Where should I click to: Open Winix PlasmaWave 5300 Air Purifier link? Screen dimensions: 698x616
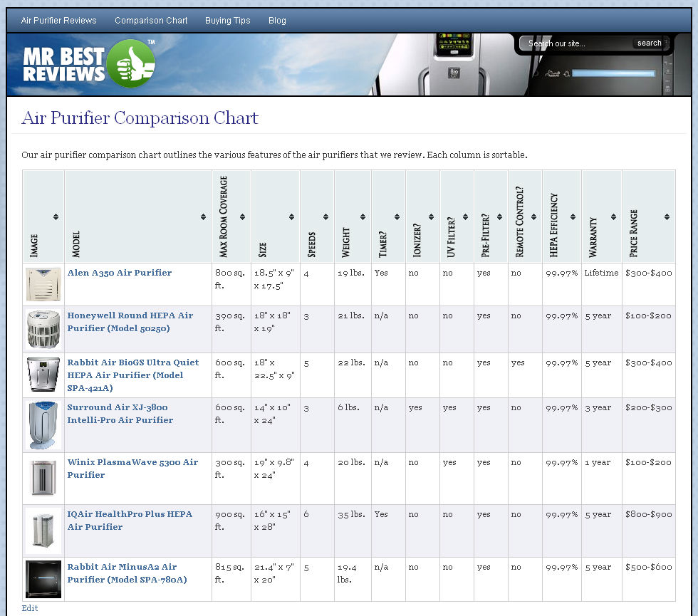point(132,469)
